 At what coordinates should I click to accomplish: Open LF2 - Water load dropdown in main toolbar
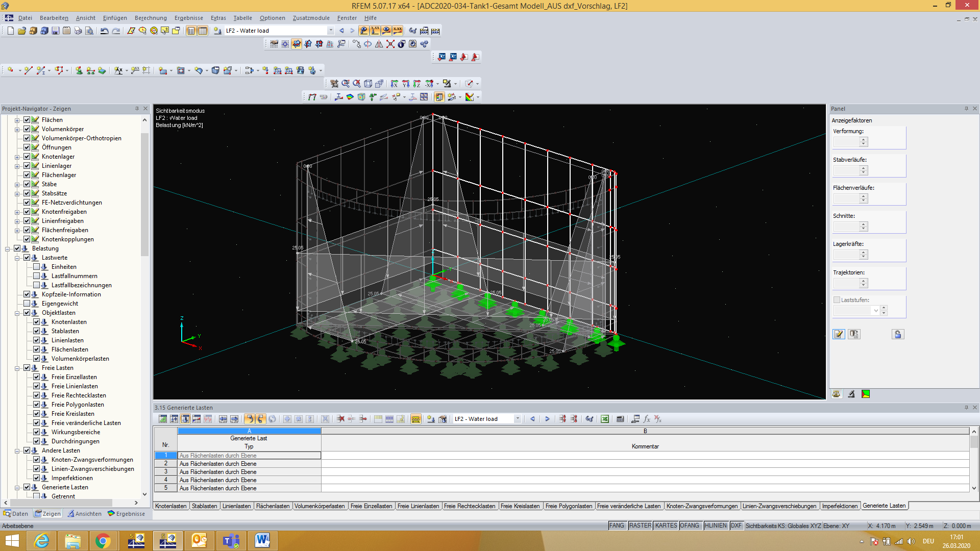pyautogui.click(x=331, y=31)
